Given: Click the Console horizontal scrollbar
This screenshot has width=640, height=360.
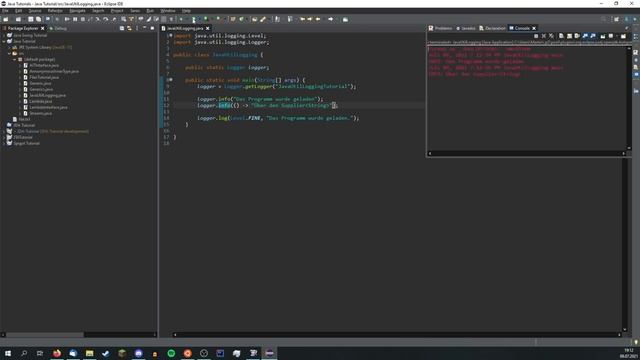Looking at the screenshot, I should pos(526,153).
